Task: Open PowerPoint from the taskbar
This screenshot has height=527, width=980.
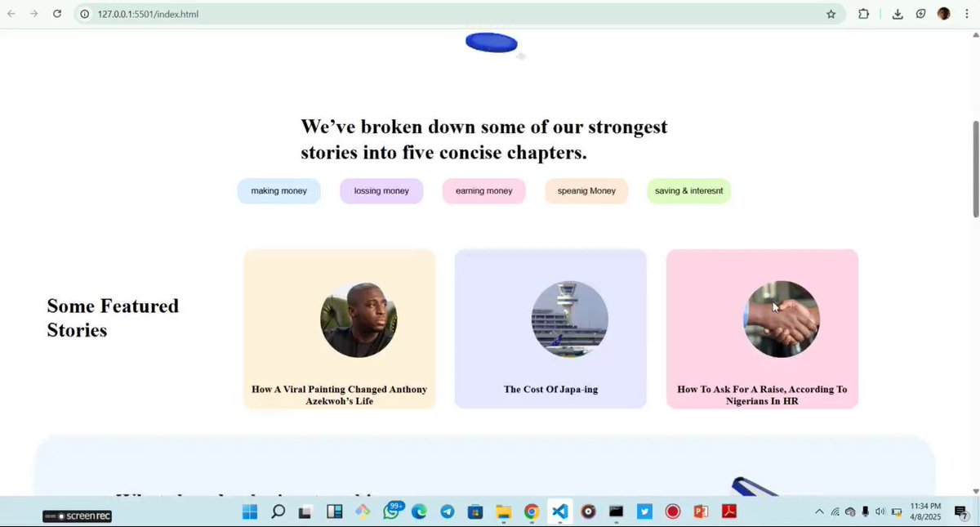Action: 701,512
